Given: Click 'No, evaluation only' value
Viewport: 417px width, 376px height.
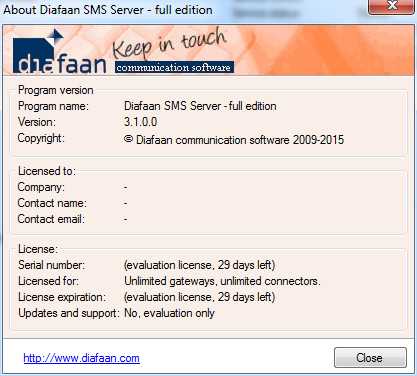Looking at the screenshot, I should pos(169,313).
